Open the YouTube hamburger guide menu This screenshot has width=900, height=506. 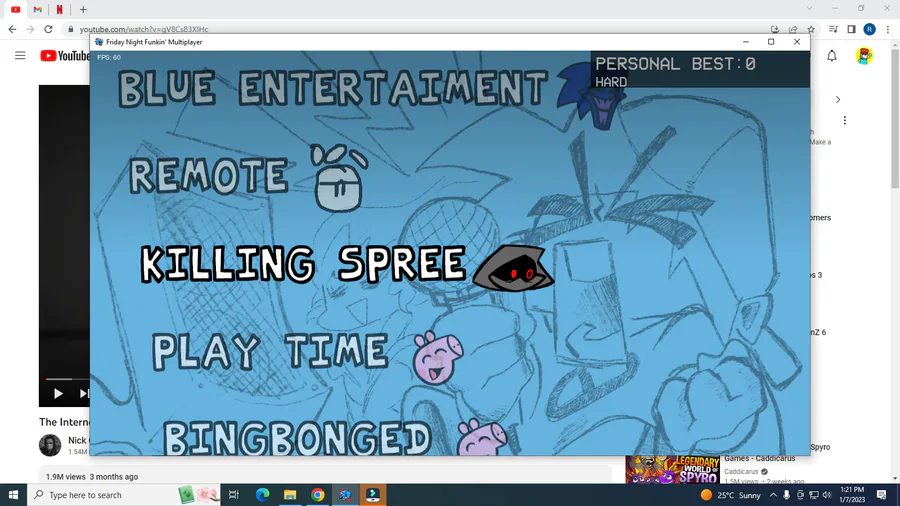(x=20, y=56)
